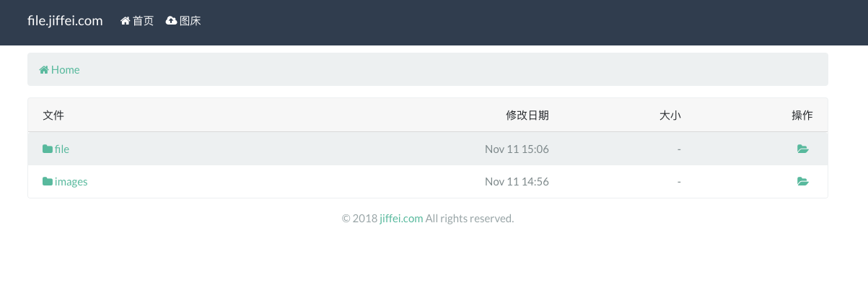The width and height of the screenshot is (868, 293).
Task: Navigate to Home in the breadcrumb
Action: (65, 70)
